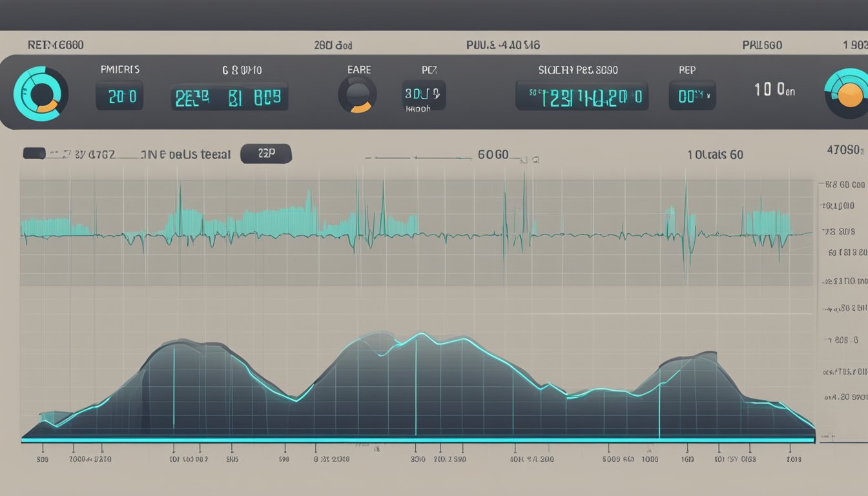Select the teal circular gauge icon
The width and height of the screenshot is (868, 496).
coord(43,93)
